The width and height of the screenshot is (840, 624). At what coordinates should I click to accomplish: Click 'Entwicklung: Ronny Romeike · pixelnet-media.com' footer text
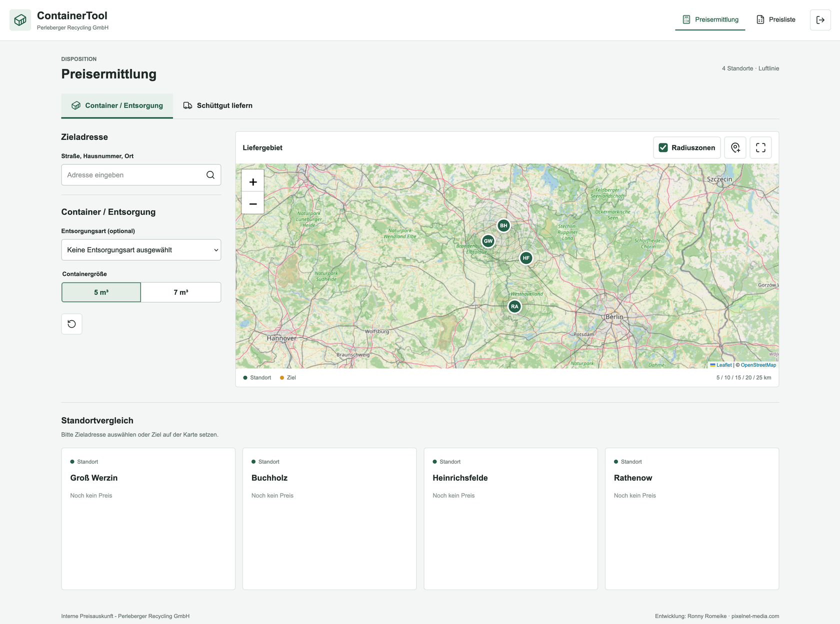pyautogui.click(x=717, y=616)
